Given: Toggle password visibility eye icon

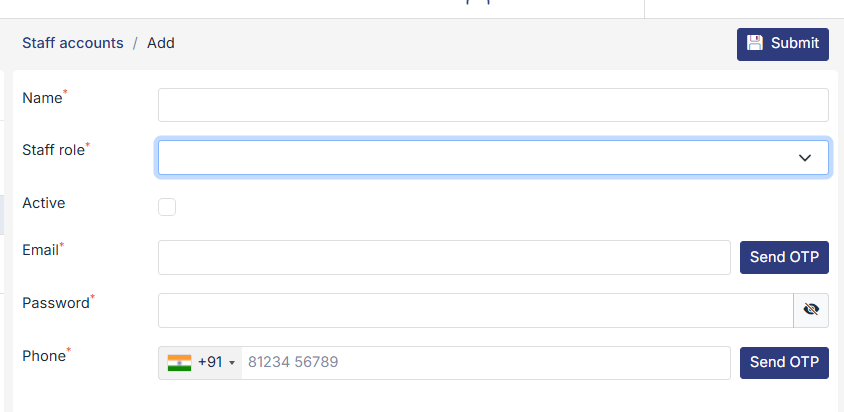Looking at the screenshot, I should (811, 310).
